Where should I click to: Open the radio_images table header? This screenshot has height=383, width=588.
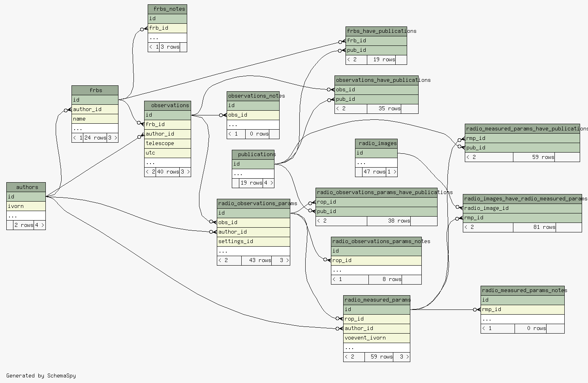pos(376,143)
